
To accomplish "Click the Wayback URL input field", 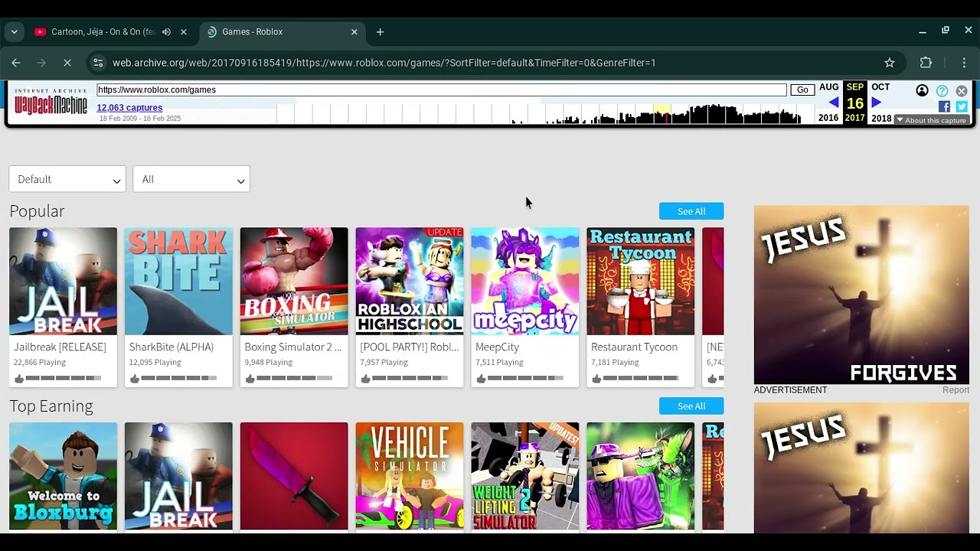I will pos(442,90).
